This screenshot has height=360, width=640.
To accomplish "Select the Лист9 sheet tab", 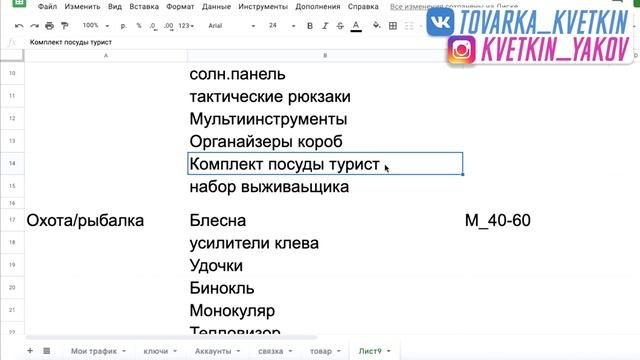I will click(x=370, y=351).
